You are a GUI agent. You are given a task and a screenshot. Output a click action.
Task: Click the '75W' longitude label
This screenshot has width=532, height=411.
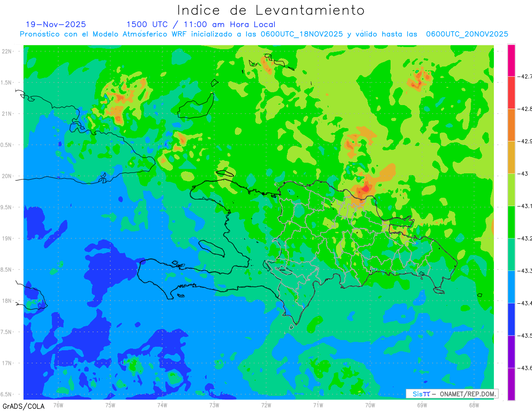[x=110, y=405]
